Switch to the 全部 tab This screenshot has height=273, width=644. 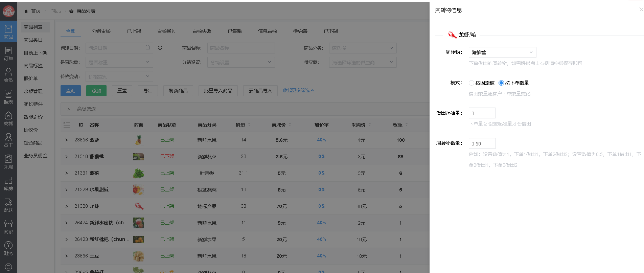click(71, 31)
